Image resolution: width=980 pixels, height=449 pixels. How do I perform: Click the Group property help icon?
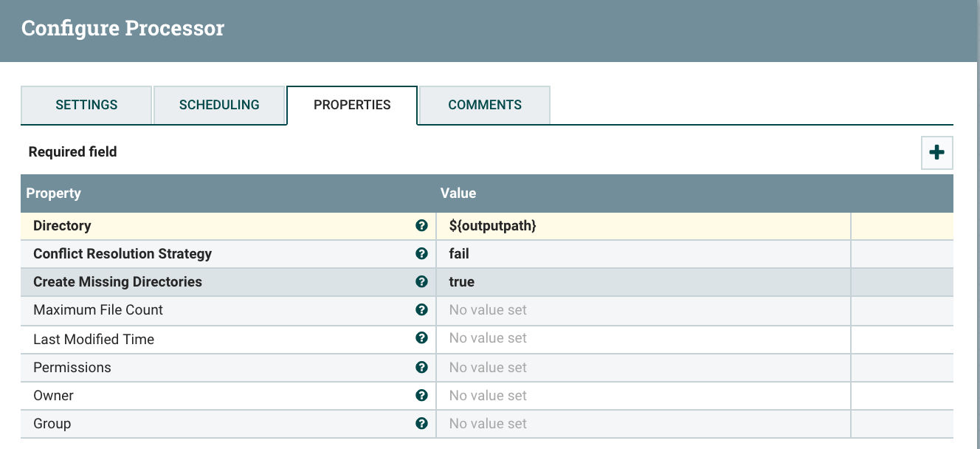click(421, 423)
